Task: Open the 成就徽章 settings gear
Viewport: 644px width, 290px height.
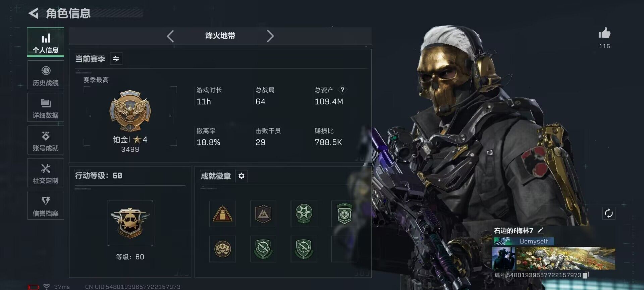Action: 241,176
